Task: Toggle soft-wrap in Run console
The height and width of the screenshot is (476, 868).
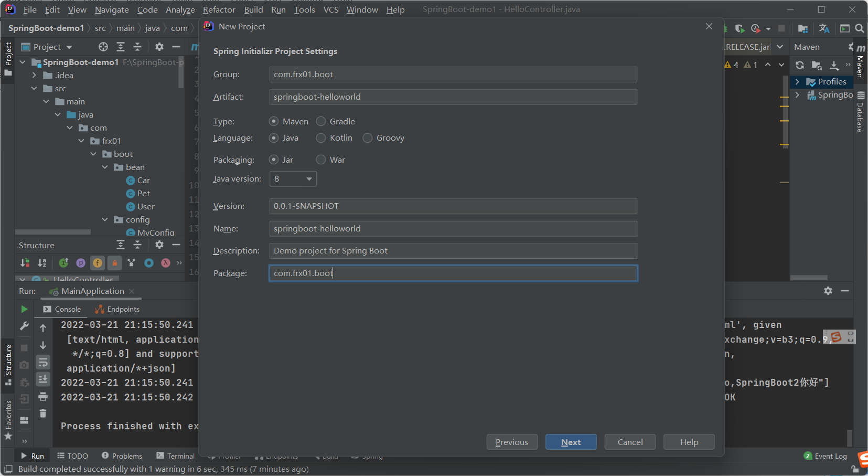Action: 43,362
